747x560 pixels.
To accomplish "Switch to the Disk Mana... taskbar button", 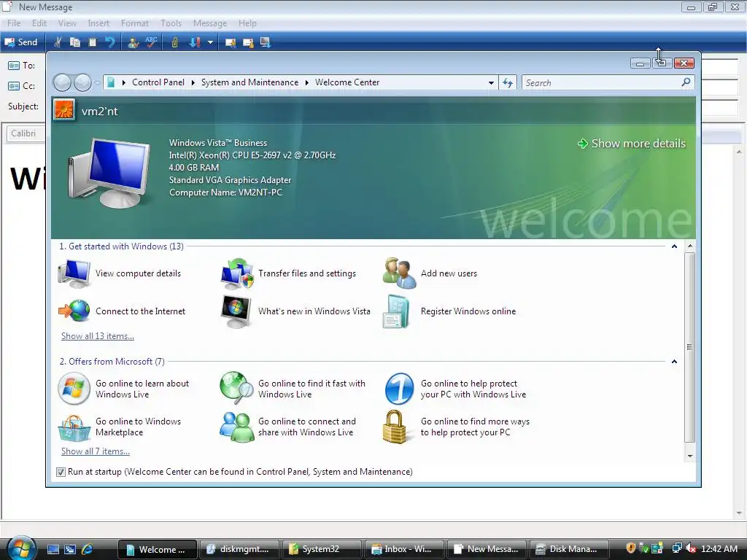I will (569, 549).
